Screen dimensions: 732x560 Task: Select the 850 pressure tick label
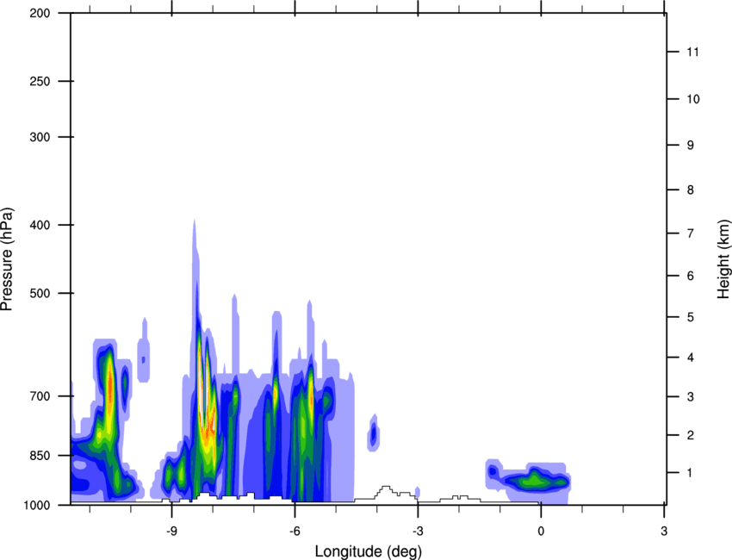(x=40, y=456)
